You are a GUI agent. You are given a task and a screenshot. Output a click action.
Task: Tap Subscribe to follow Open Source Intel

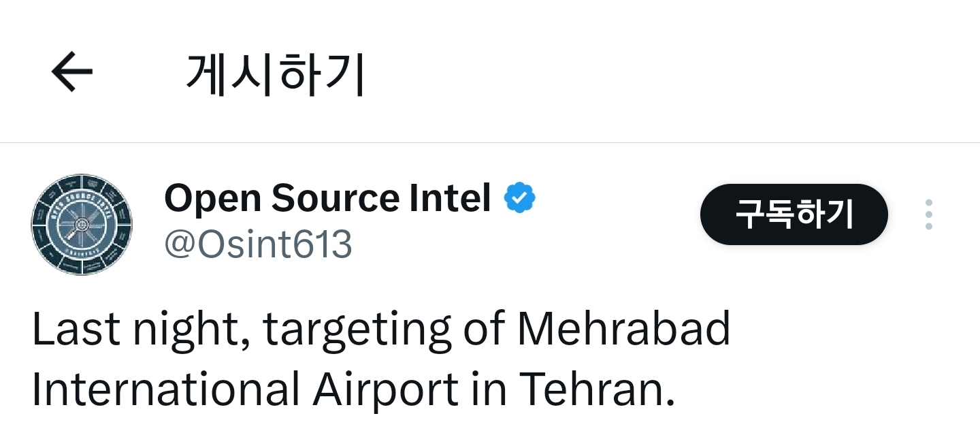point(794,214)
